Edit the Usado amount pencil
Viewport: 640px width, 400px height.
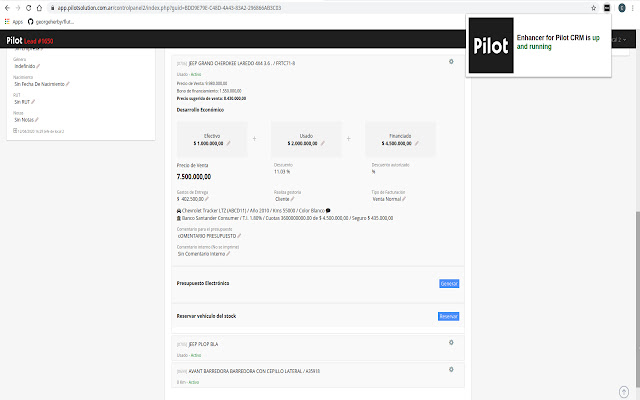(323, 143)
